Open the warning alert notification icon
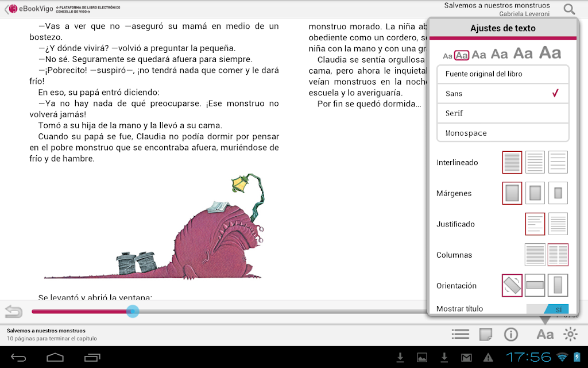Image resolution: width=588 pixels, height=368 pixels. pyautogui.click(x=488, y=358)
